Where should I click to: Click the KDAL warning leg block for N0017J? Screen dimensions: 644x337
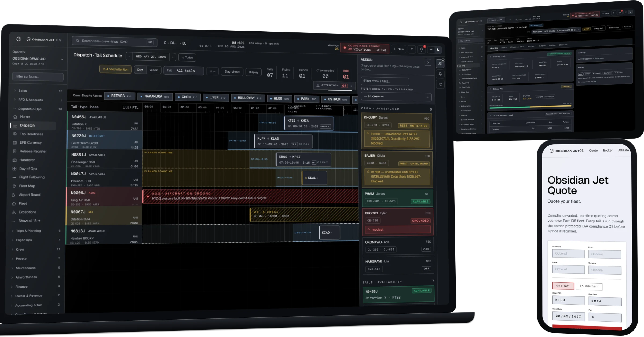point(314,178)
